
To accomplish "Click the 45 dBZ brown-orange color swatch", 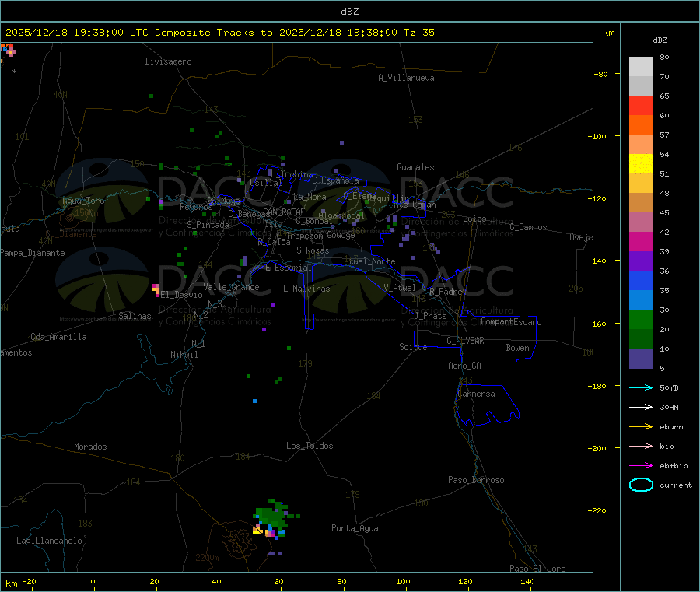I will [x=641, y=203].
